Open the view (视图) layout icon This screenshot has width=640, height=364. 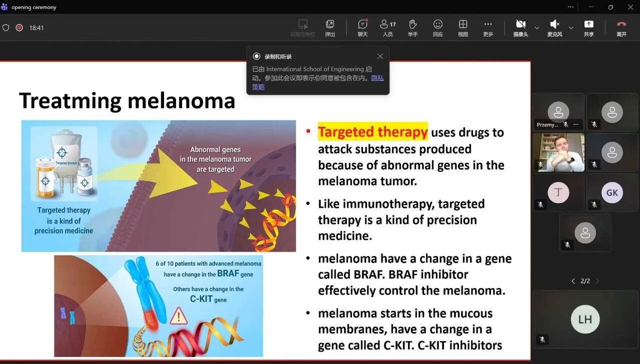[x=463, y=27]
